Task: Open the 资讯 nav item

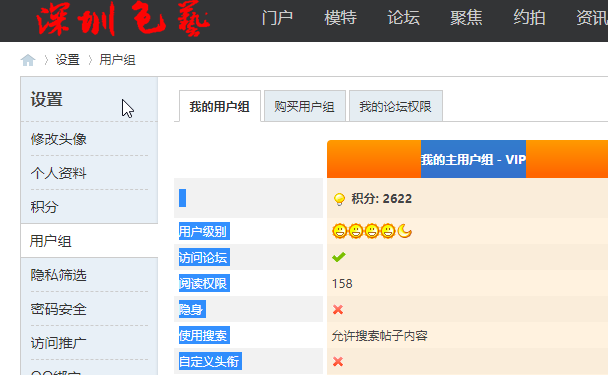Action: [592, 18]
